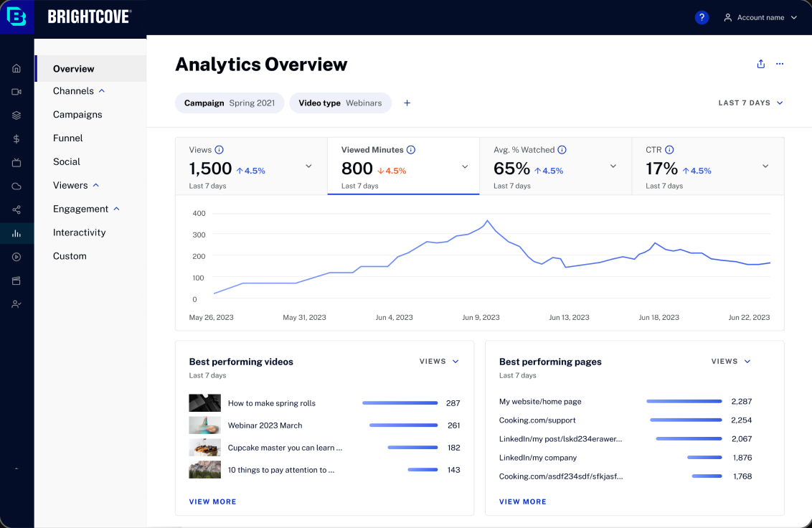Open the LAST 7 DAYS date range dropdown
Screen dimensions: 812x528
(750, 103)
